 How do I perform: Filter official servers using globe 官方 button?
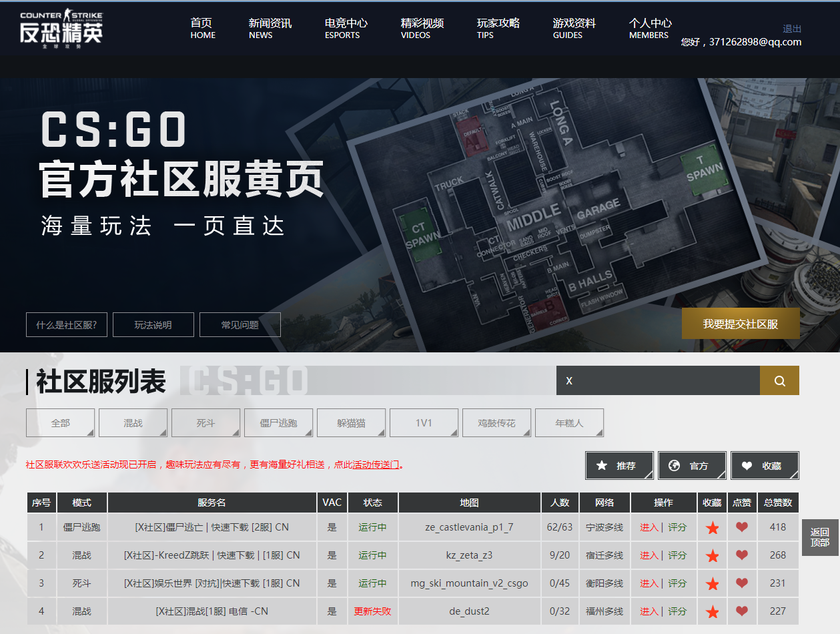point(692,466)
